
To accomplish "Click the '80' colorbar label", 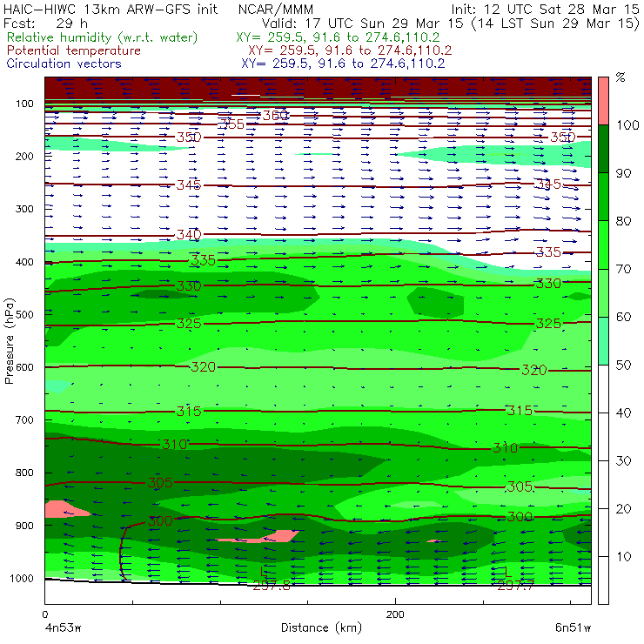I will 623,221.
